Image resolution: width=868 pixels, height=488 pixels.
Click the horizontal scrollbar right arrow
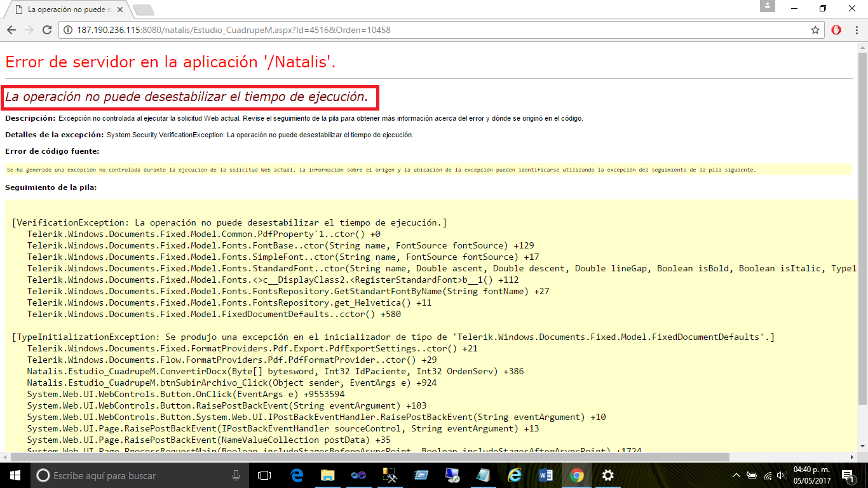[851, 456]
